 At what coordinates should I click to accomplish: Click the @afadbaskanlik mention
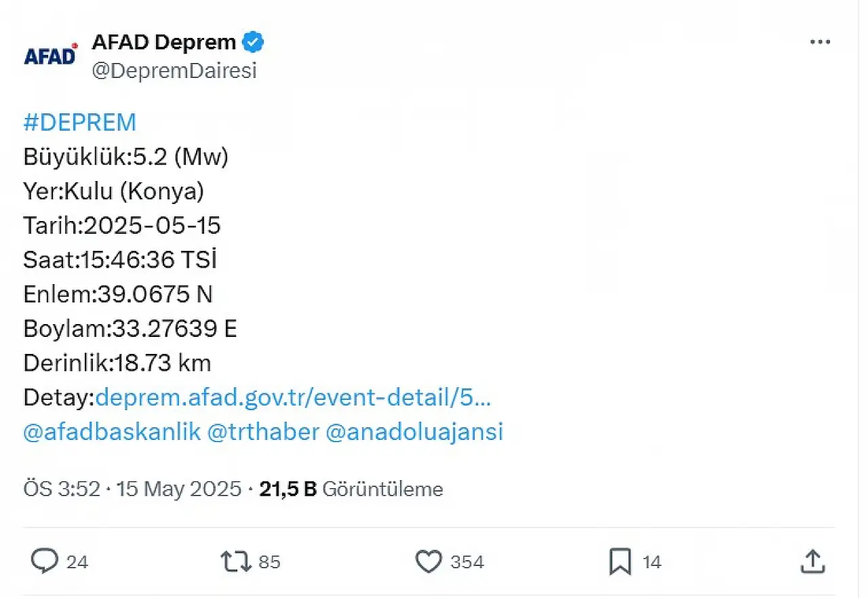coord(112,433)
